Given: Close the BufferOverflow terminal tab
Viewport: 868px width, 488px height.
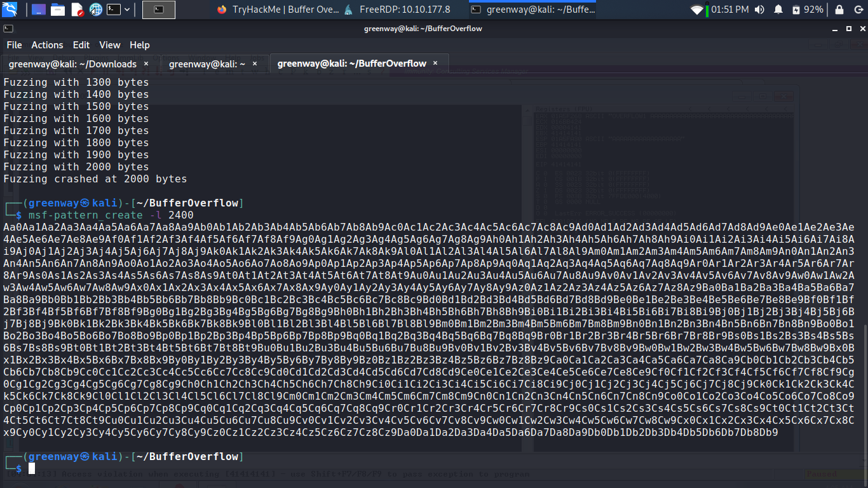Looking at the screenshot, I should click(x=435, y=64).
